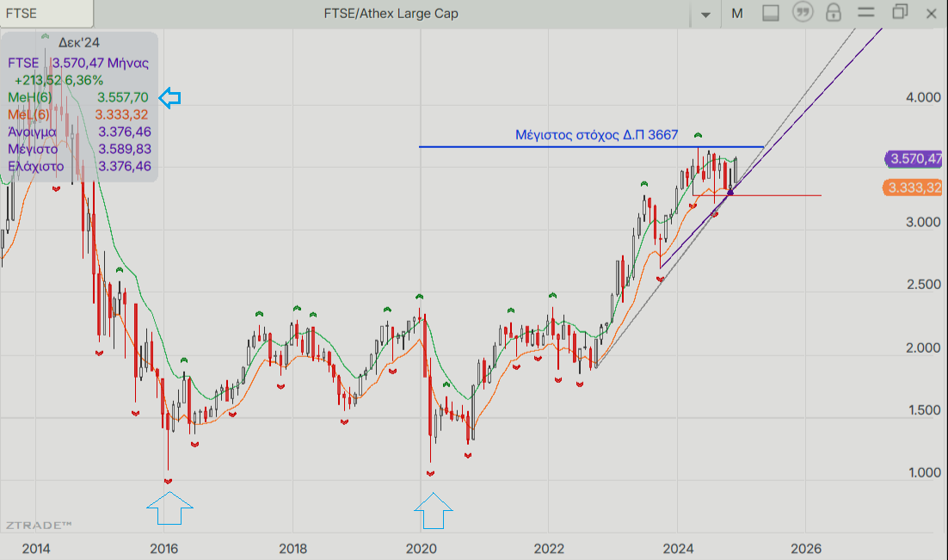Toggle the padlock chart lock icon
Screen dimensions: 948x560
(834, 12)
